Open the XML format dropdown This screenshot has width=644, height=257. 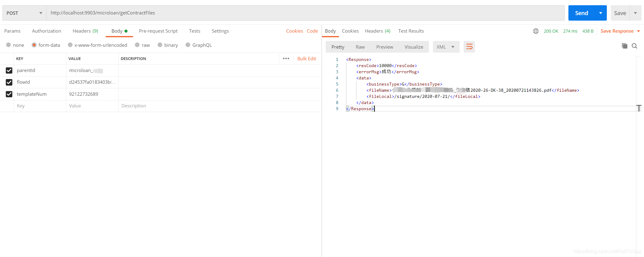click(x=446, y=47)
